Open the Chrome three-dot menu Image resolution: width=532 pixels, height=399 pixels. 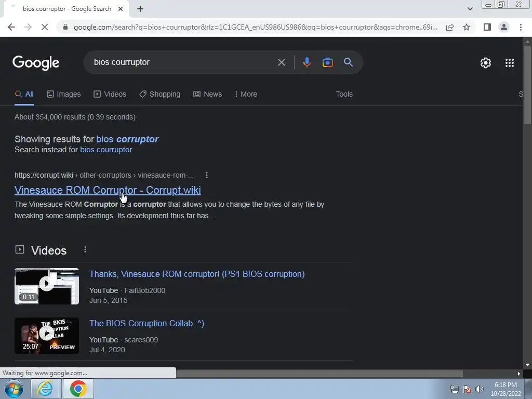521,27
